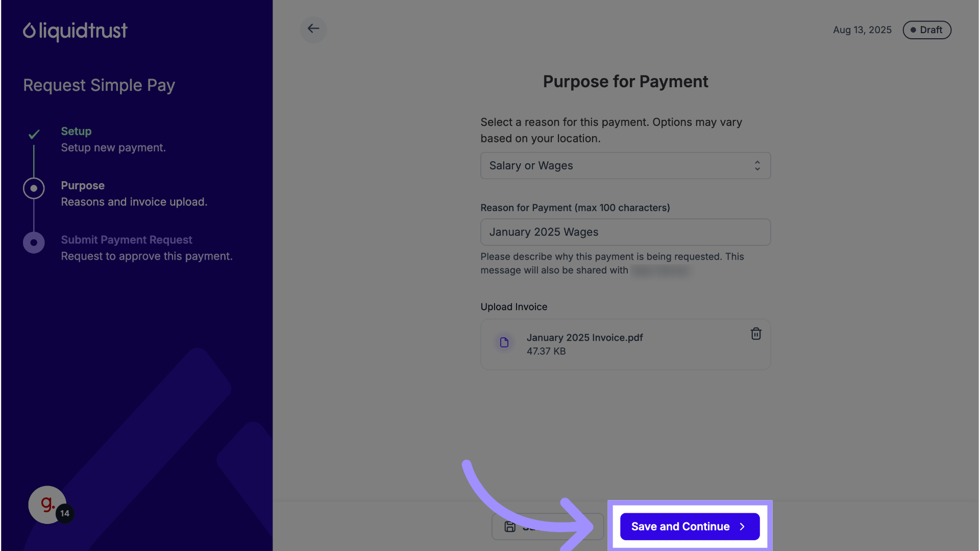This screenshot has width=980, height=551.
Task: Click the Draft status badge
Action: [926, 30]
